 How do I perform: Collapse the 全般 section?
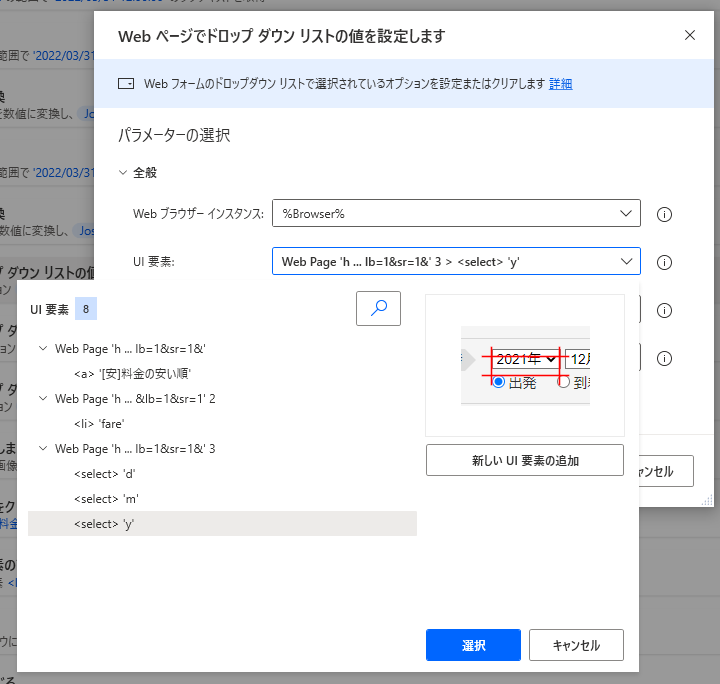124,173
